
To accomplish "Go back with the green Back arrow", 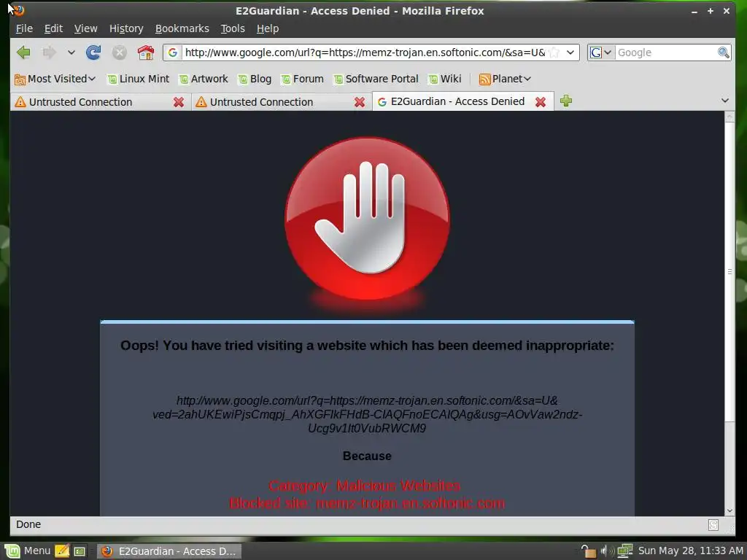I will [23, 52].
